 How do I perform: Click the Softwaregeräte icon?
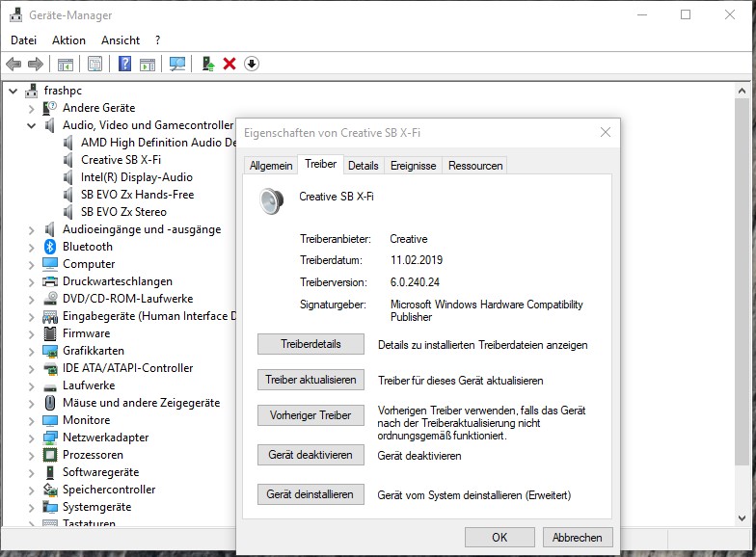coord(50,472)
